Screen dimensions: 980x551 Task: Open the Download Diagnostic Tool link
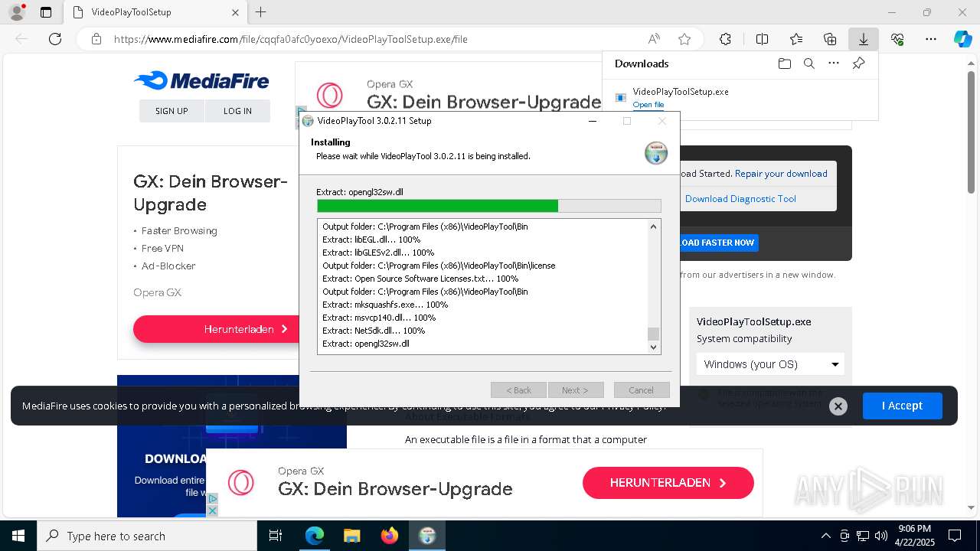point(740,199)
